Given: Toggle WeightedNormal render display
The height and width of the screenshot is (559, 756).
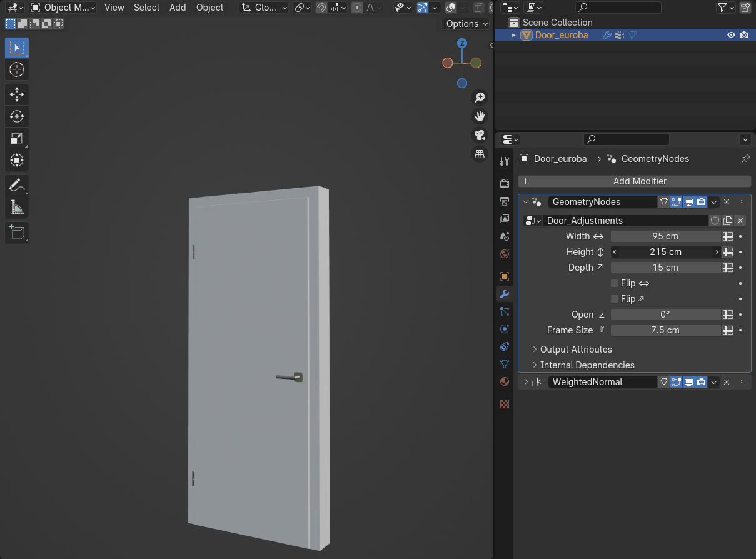Looking at the screenshot, I should pos(702,382).
